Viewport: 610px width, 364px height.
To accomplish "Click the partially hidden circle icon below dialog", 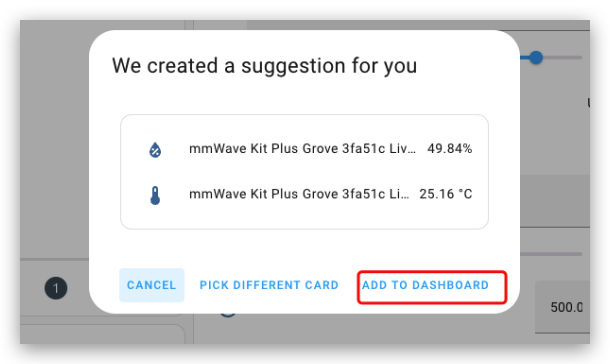I will tap(228, 314).
